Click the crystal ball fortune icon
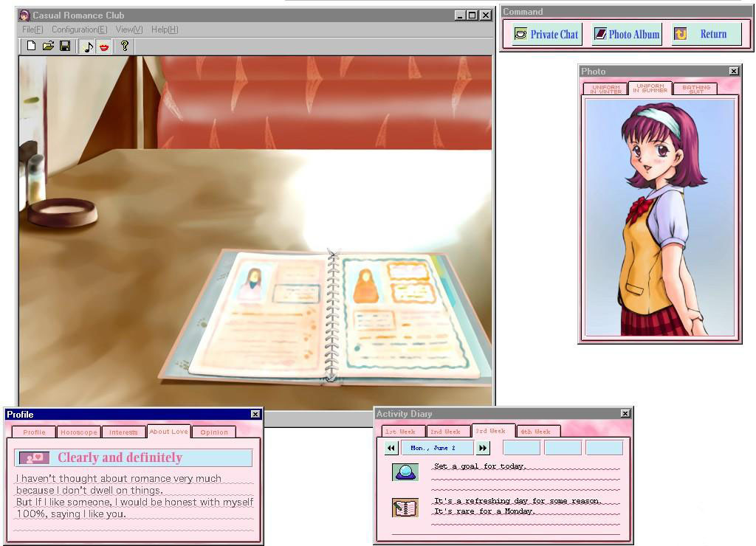The image size is (756, 546). coord(405,472)
